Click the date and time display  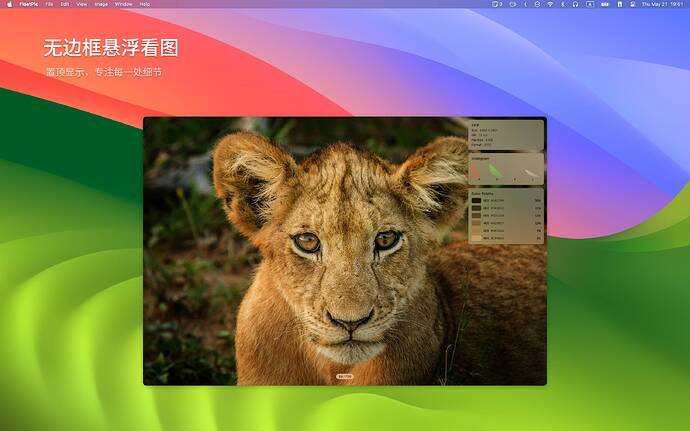(662, 4)
